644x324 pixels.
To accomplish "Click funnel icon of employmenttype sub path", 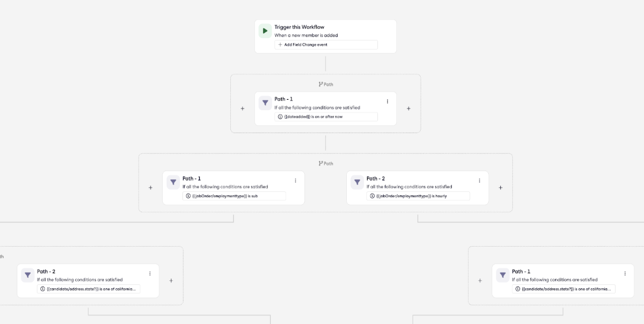I will (x=173, y=182).
